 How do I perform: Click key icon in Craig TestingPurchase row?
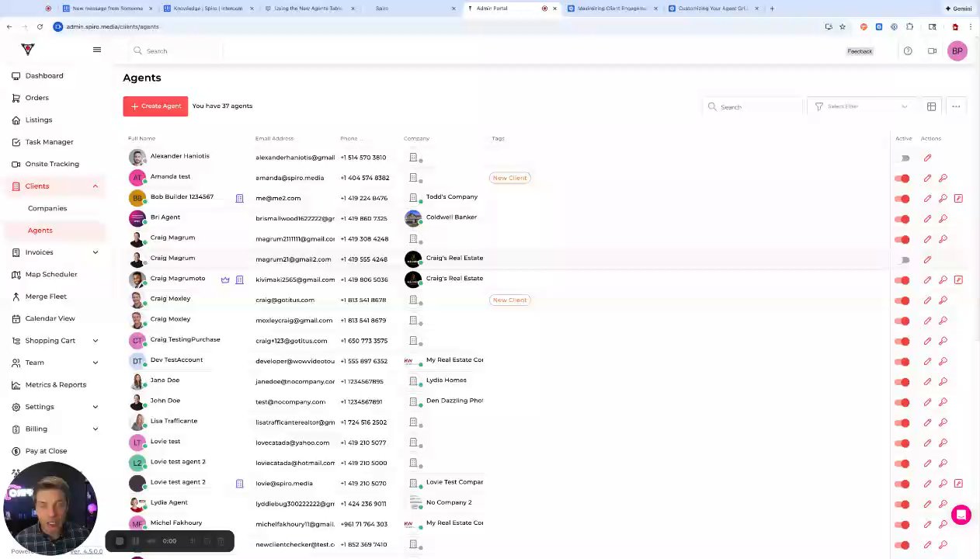tap(943, 341)
